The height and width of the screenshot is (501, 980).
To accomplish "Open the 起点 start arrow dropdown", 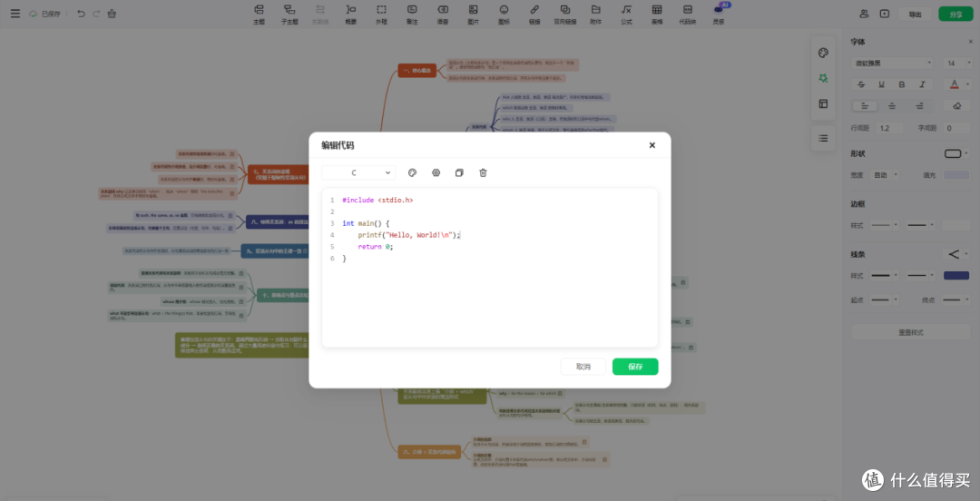I will point(884,300).
